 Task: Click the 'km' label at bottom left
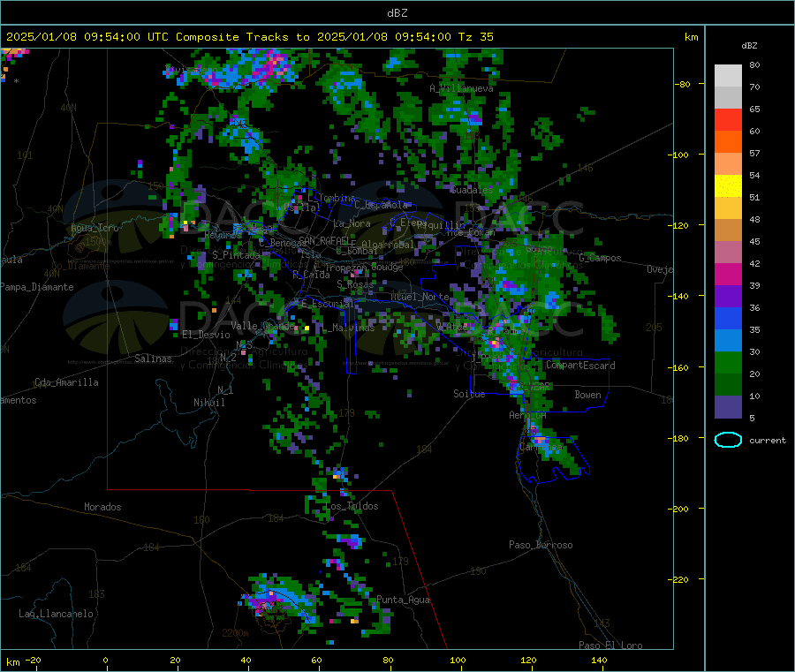tap(12, 662)
